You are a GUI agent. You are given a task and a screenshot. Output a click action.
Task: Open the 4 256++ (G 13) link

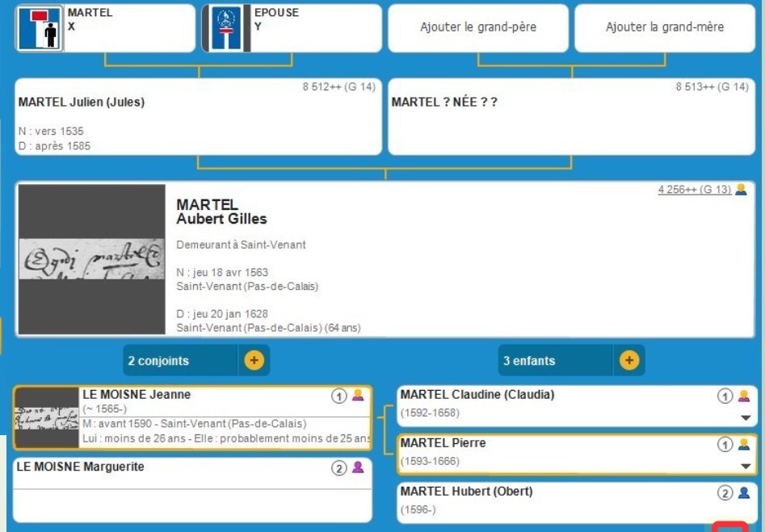point(694,190)
